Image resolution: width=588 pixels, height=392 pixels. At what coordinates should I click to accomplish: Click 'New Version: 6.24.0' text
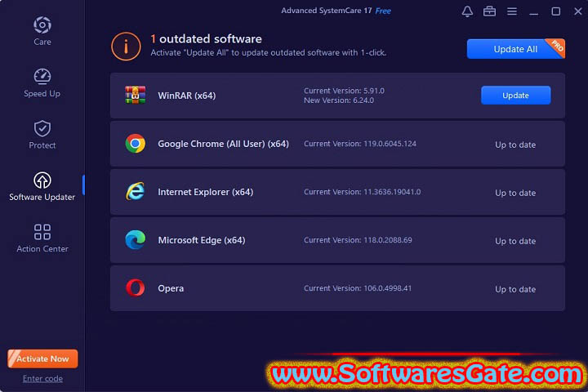(339, 100)
